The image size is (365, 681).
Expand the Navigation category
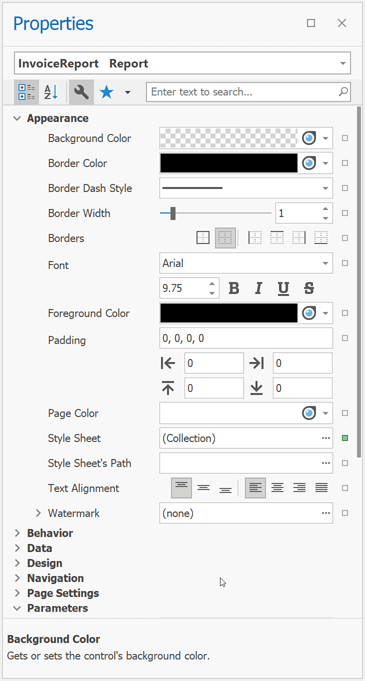click(x=17, y=578)
